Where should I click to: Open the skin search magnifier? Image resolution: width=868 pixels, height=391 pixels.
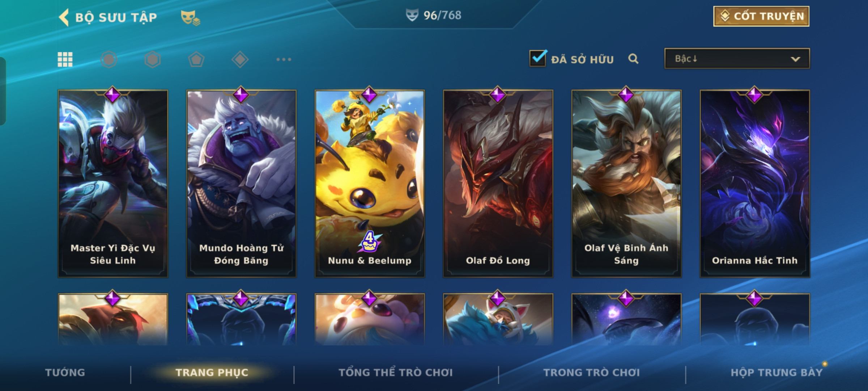click(x=633, y=59)
